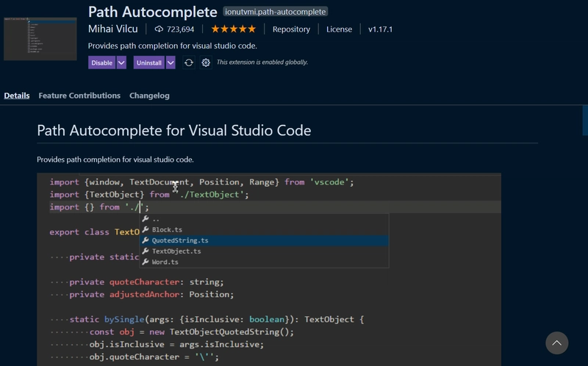Click the 'obj.quoteCharacter' code line
This screenshot has width=588, height=366.
point(154,356)
